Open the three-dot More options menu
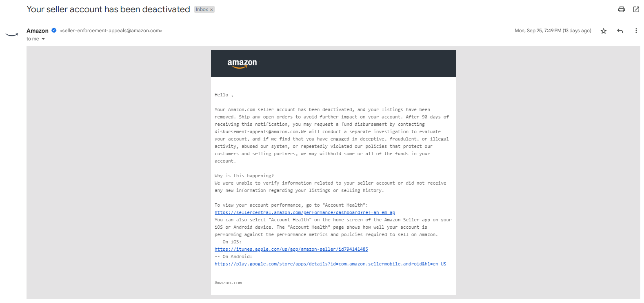Screen dimensions: 644x303 tap(636, 31)
